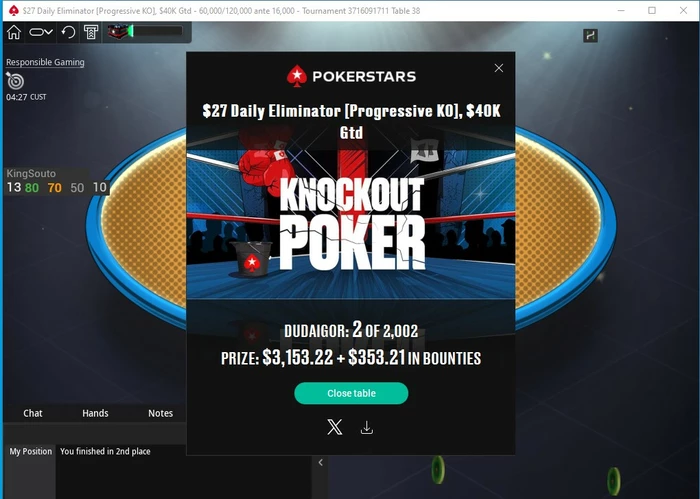Click the target challenge icon

[15, 81]
